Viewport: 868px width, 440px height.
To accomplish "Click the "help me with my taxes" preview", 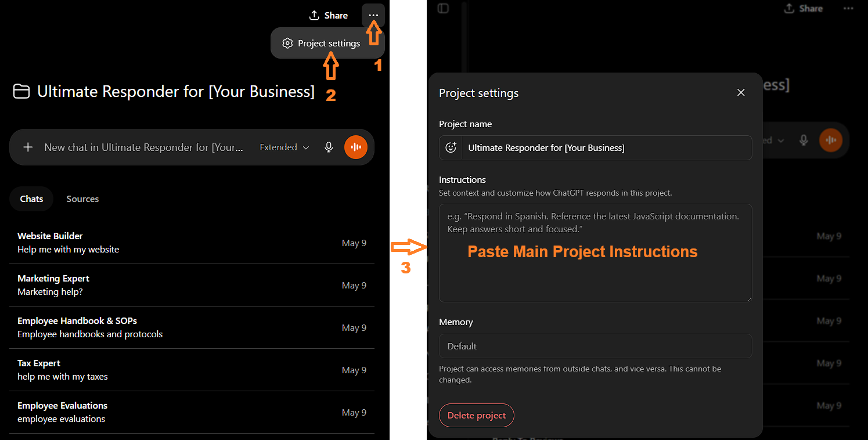I will pos(63,377).
